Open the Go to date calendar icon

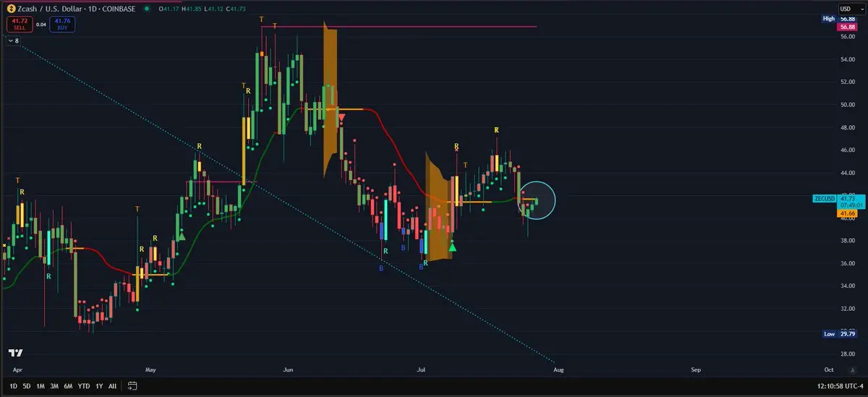coord(132,386)
